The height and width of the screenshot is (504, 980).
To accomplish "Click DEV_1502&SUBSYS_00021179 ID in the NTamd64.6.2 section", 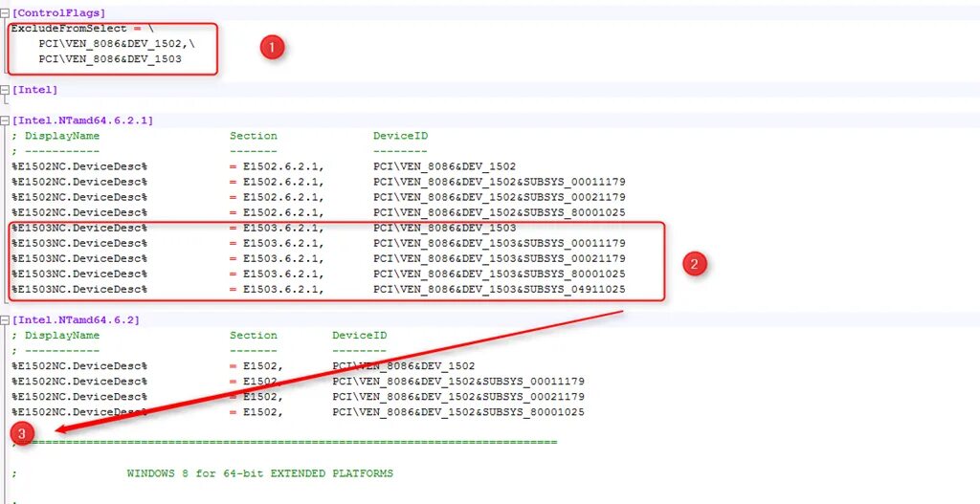I will [458, 397].
